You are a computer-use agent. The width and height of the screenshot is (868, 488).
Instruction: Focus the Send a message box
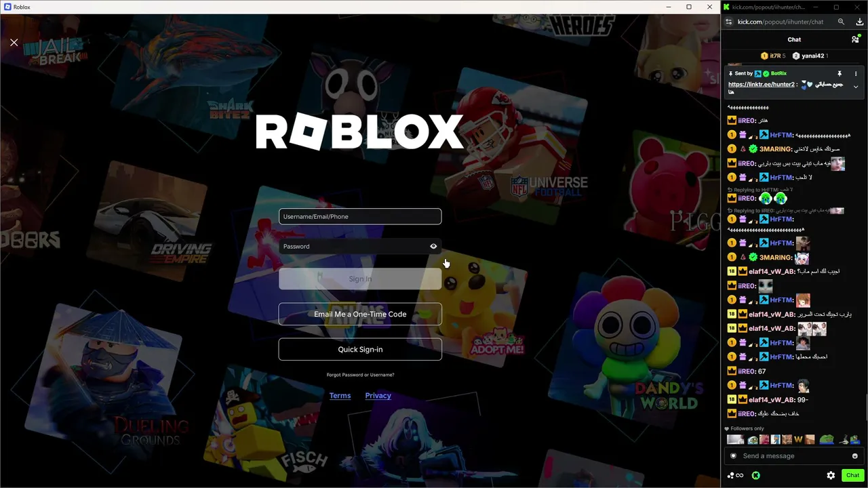point(793,456)
